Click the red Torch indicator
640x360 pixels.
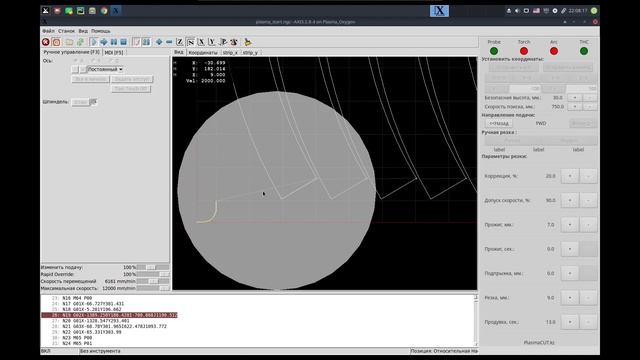pyautogui.click(x=524, y=51)
